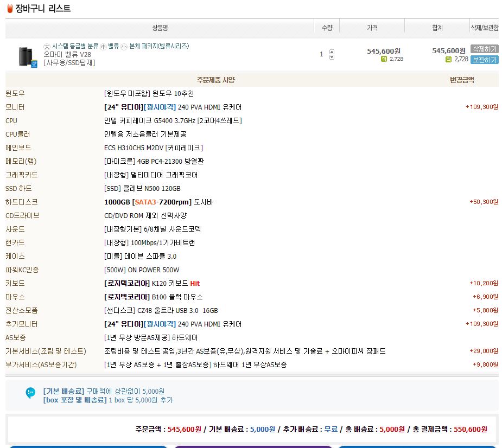
Task: Select the 샌디스크 CZ48 울트라 USB spec
Action: [x=161, y=310]
